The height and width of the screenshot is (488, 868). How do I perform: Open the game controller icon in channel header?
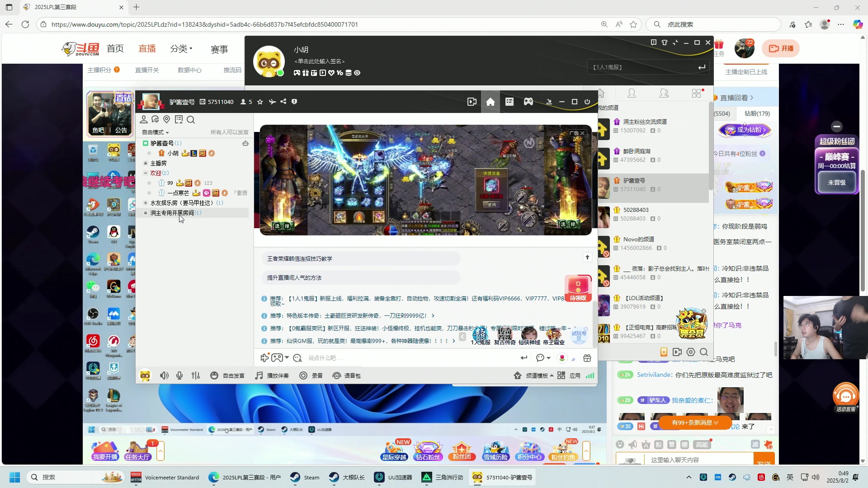[x=528, y=102]
